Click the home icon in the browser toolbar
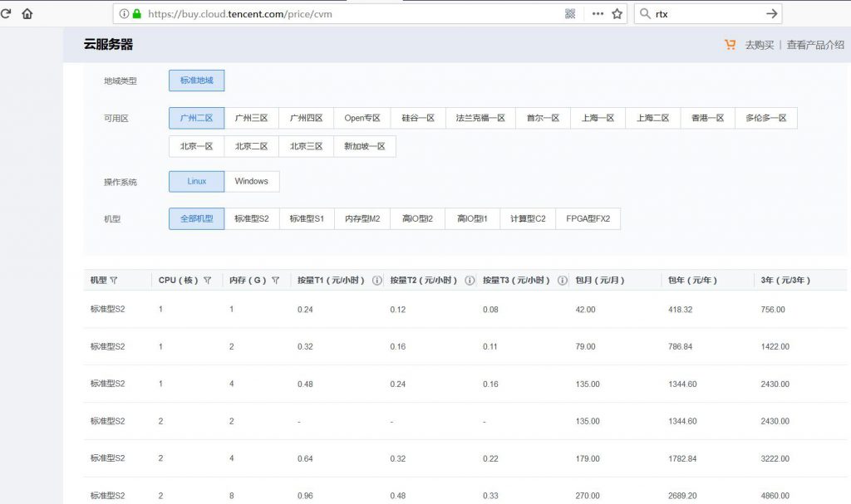The width and height of the screenshot is (851, 504). (x=27, y=13)
